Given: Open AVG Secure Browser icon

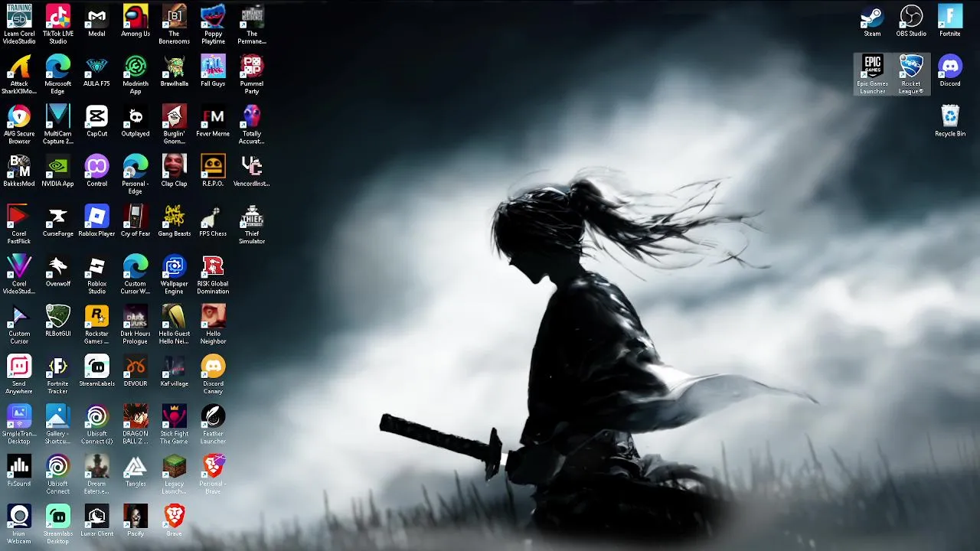Looking at the screenshot, I should pyautogui.click(x=19, y=116).
